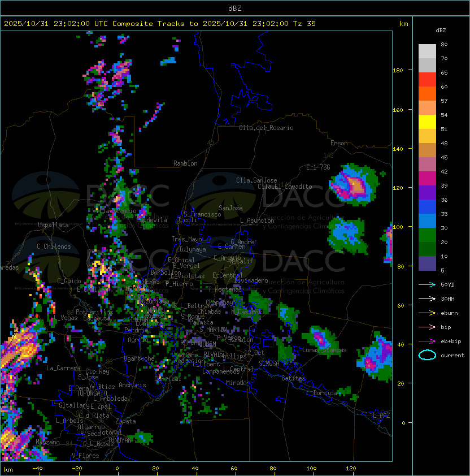Select the magenta 42 dBZ swatch

(x=427, y=179)
